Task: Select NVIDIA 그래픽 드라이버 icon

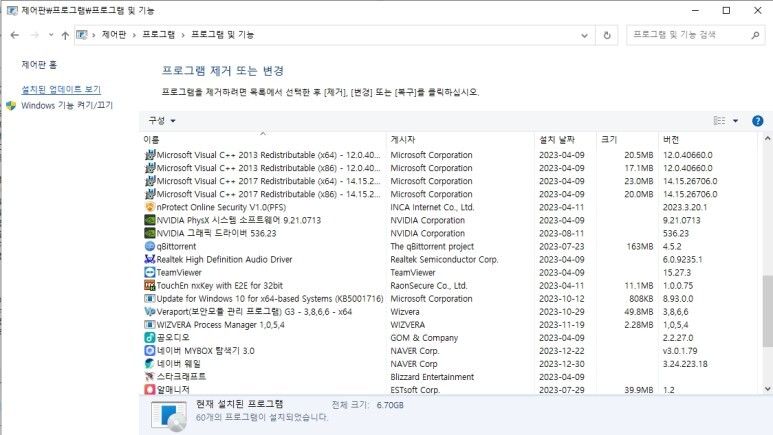Action: (x=150, y=233)
